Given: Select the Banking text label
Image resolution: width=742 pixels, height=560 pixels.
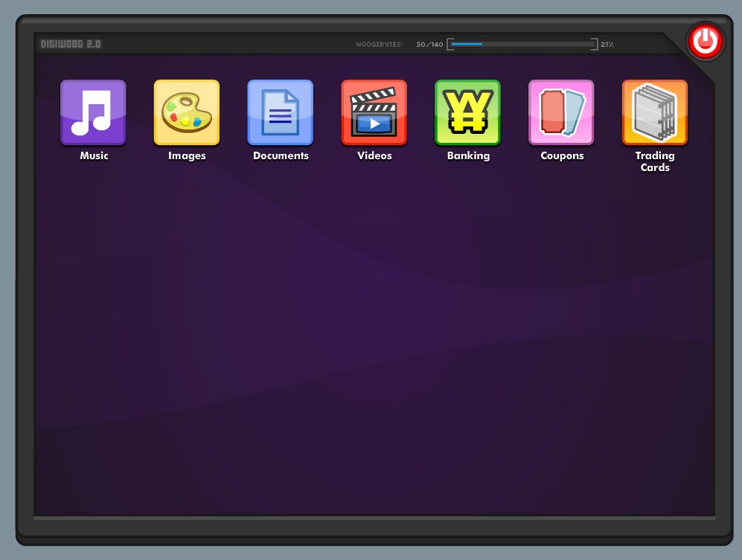Looking at the screenshot, I should (x=468, y=156).
